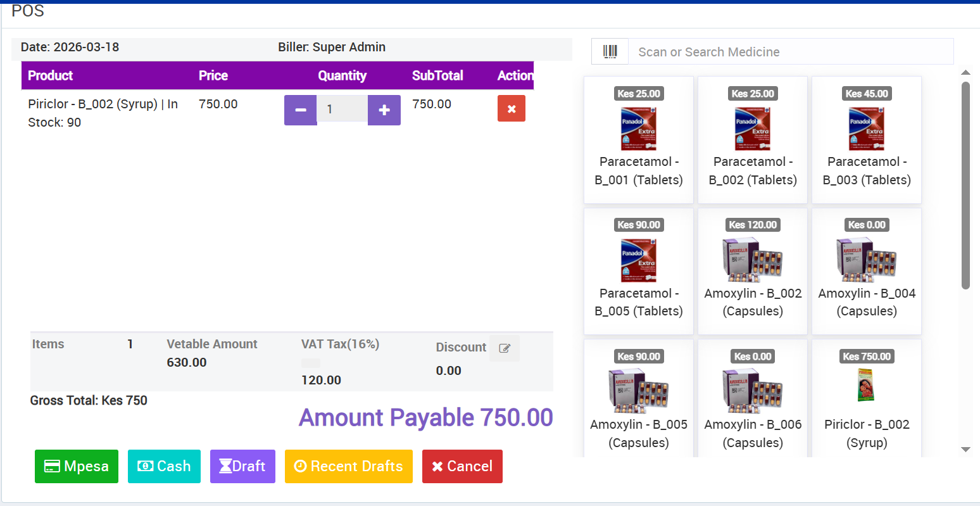Focus the Scan or Search Medicine field

pyautogui.click(x=790, y=52)
